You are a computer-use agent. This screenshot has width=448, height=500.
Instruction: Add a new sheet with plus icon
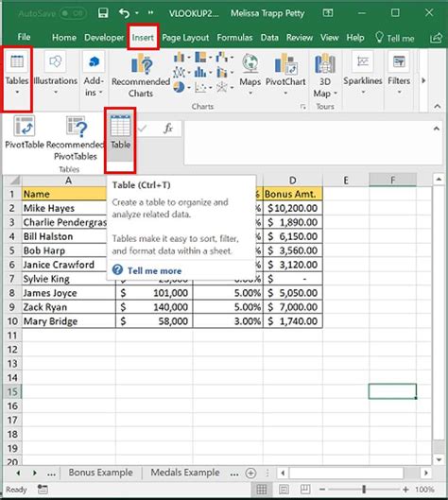click(x=251, y=473)
